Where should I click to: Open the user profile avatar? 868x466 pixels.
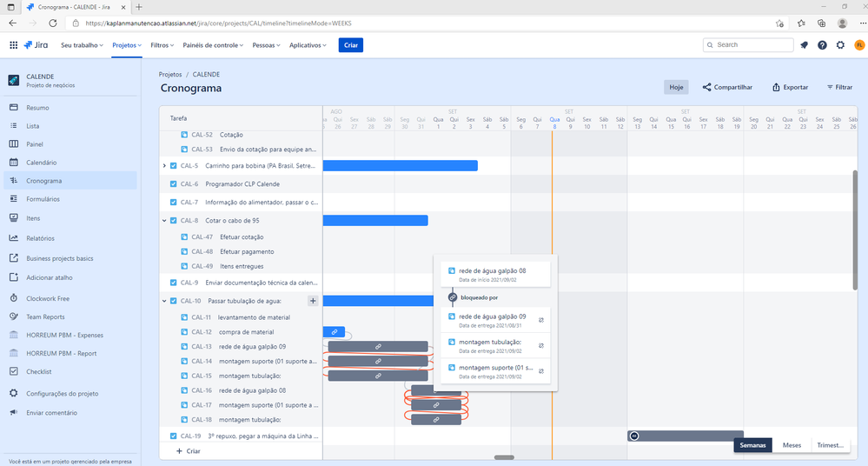tap(859, 45)
